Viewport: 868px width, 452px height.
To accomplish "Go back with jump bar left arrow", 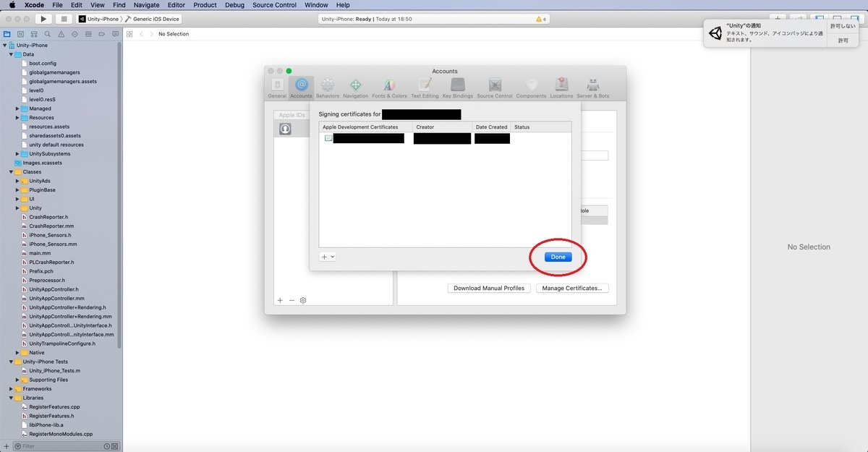I will pyautogui.click(x=142, y=34).
